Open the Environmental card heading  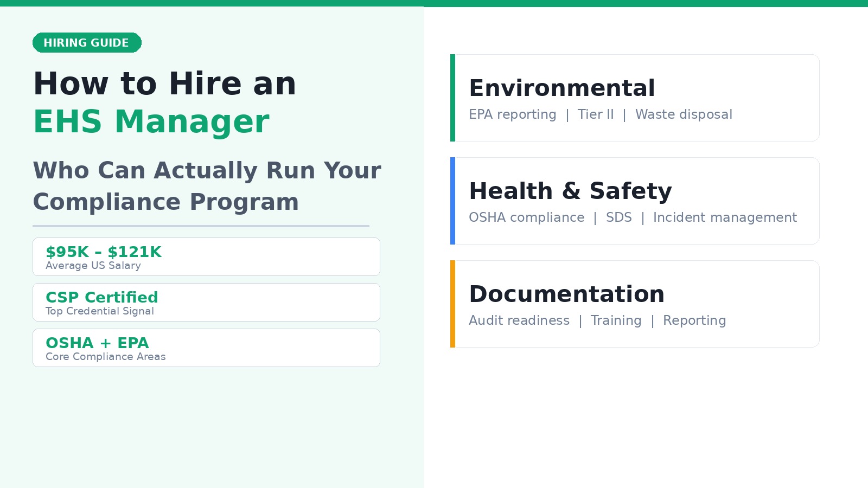(562, 88)
